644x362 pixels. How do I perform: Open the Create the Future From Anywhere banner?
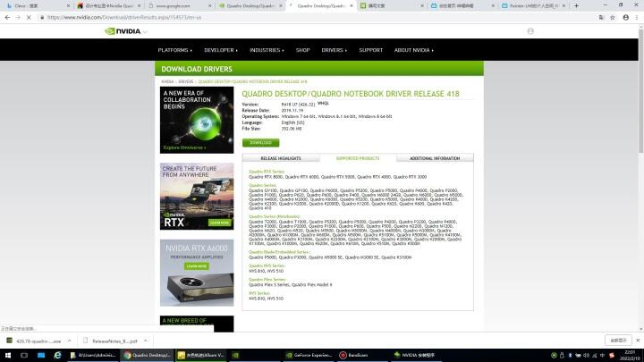[197, 196]
